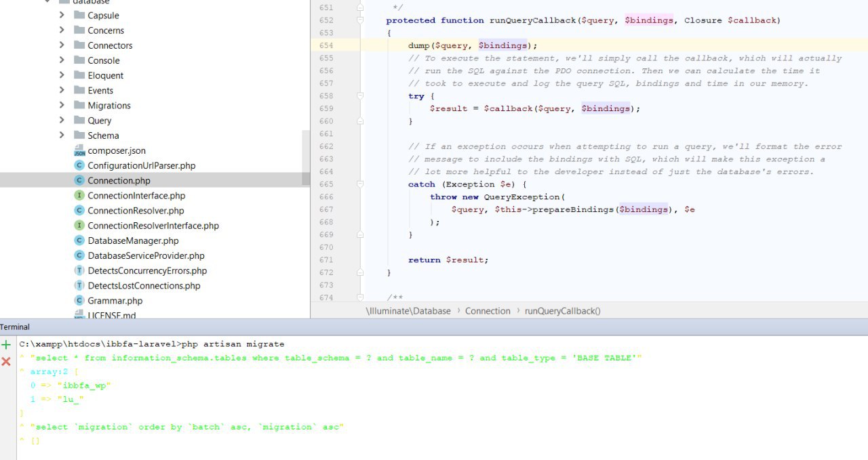Collapse the array:2 dump output caret
The image size is (868, 460).
[22, 372]
